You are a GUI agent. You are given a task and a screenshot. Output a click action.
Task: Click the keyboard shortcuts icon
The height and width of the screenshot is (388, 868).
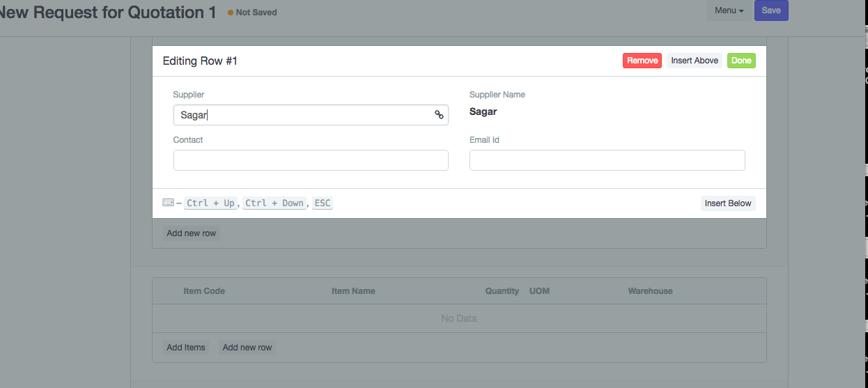[168, 203]
